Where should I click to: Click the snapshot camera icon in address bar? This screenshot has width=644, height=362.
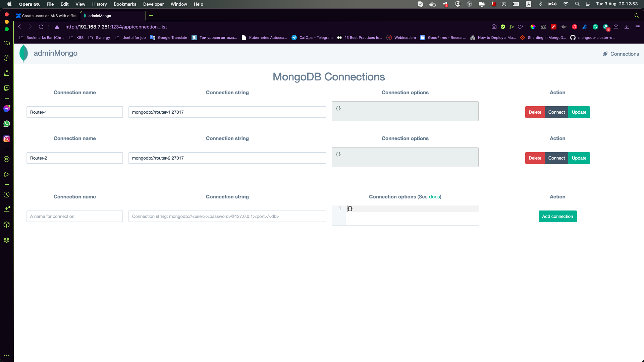point(494,27)
